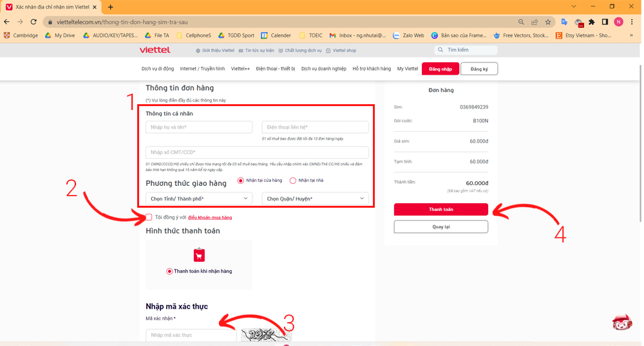The height and width of the screenshot is (346, 644).
Task: Expand the Chọn Quận/ Huyện dropdown
Action: point(315,199)
